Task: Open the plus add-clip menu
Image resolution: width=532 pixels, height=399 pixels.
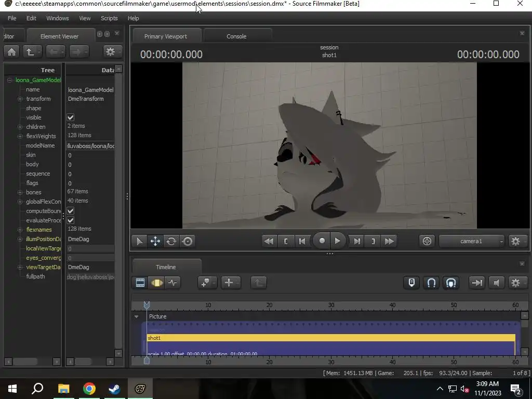Action: click(230, 283)
